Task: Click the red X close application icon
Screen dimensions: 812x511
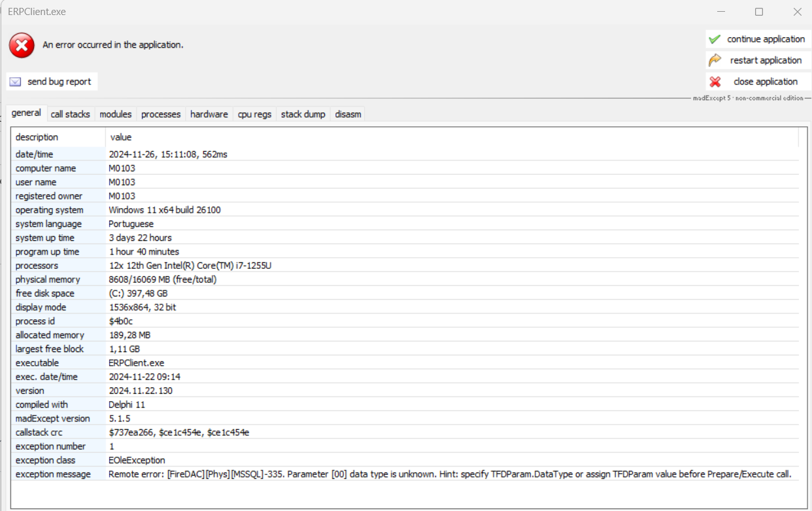Action: 715,82
